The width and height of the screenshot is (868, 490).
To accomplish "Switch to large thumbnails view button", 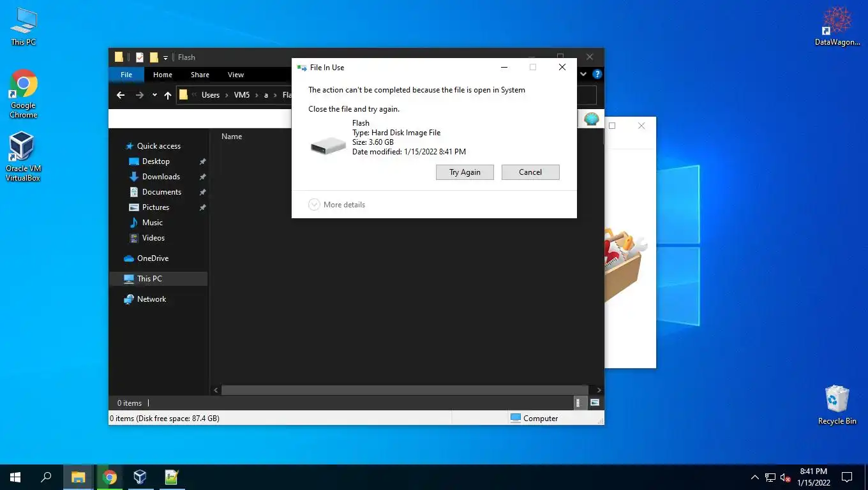I will 595,403.
